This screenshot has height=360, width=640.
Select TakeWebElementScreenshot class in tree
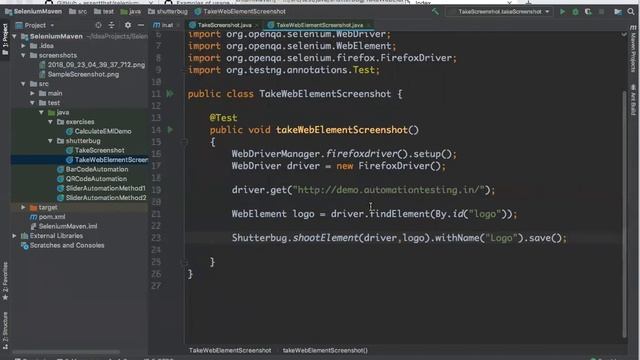pos(107,160)
